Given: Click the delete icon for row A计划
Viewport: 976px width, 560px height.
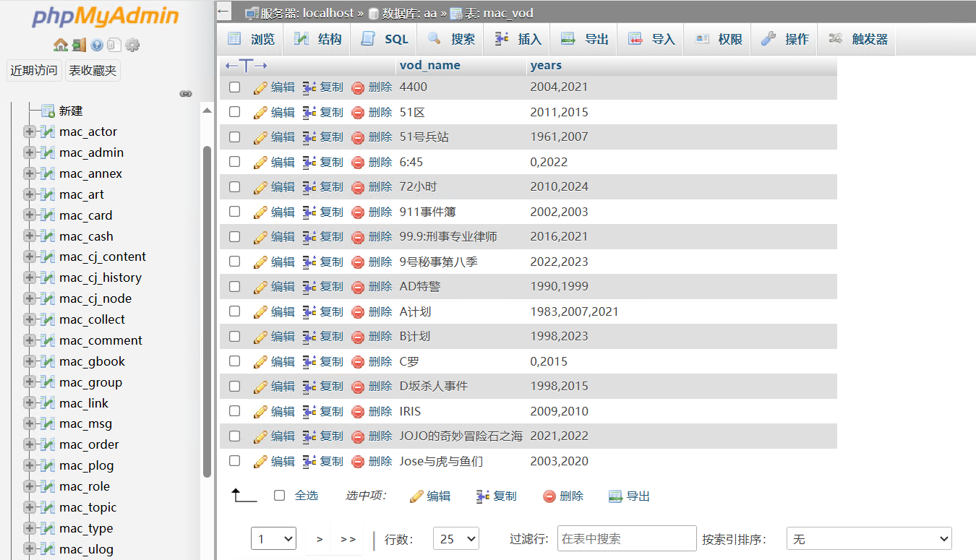Looking at the screenshot, I should point(358,312).
